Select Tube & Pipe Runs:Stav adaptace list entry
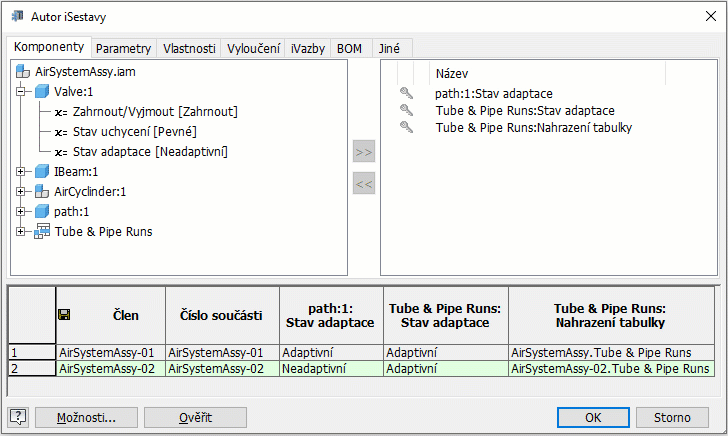Screen dimensions: 728x436 [x=525, y=111]
